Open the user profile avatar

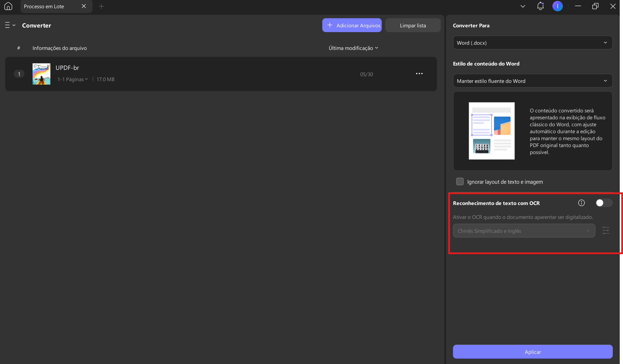click(x=557, y=6)
